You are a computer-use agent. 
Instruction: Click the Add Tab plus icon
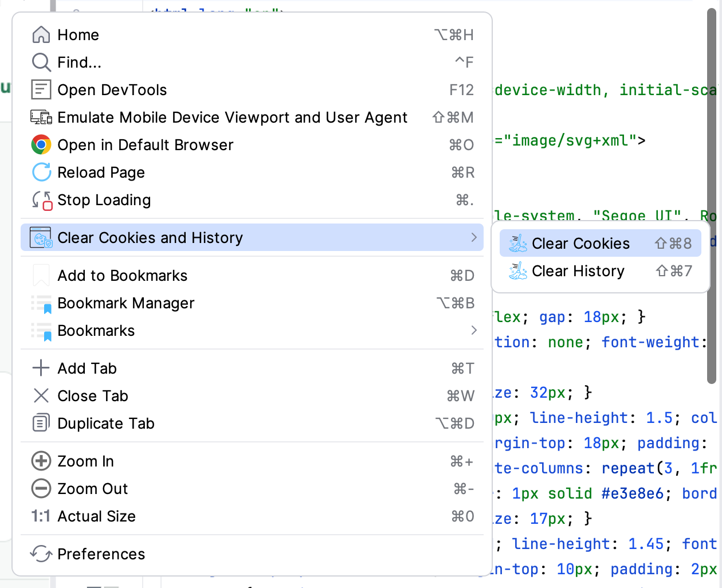(41, 369)
